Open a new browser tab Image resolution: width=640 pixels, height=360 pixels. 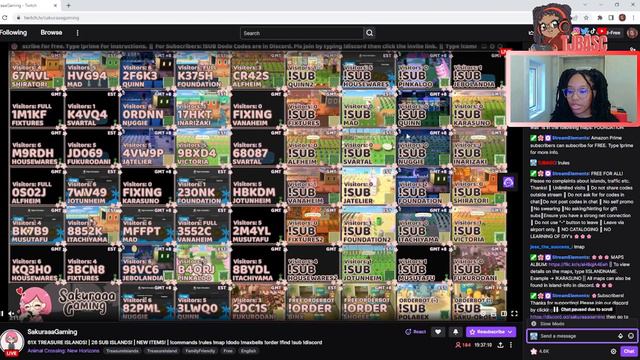68,5
